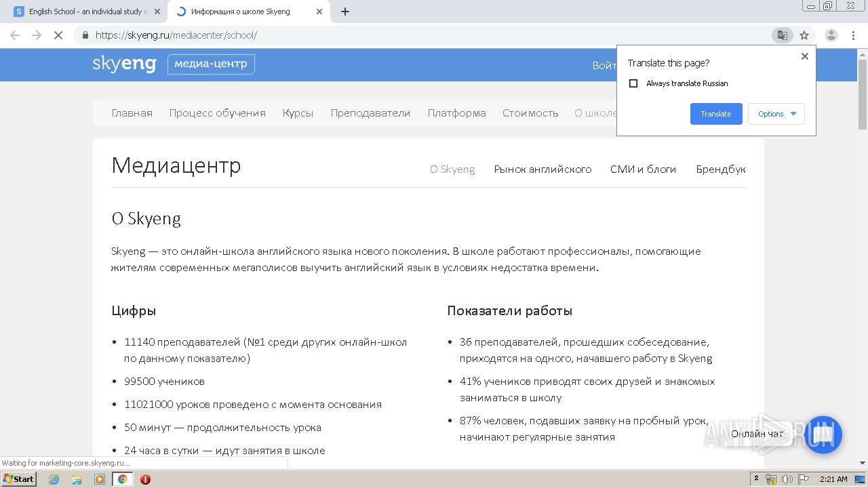The height and width of the screenshot is (488, 868).
Task: Go forward in browser history
Action: pos(37,35)
